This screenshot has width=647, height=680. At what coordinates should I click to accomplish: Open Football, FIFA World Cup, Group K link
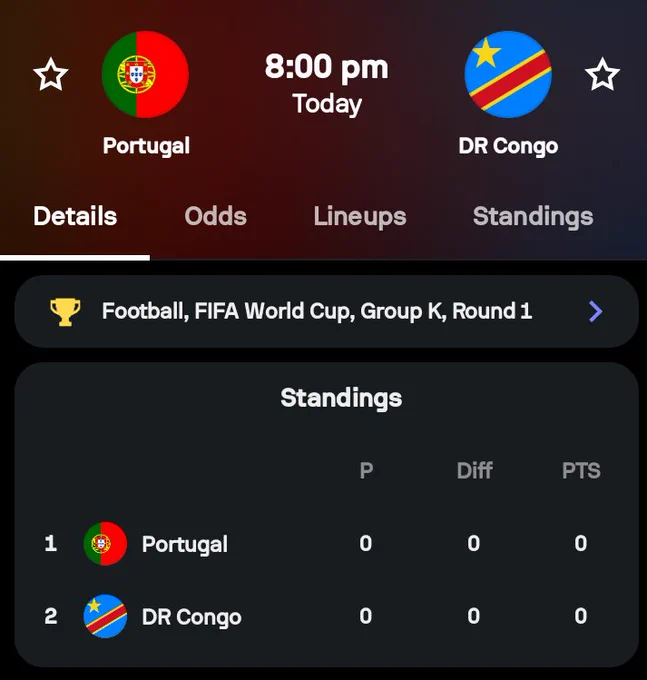tap(327, 311)
